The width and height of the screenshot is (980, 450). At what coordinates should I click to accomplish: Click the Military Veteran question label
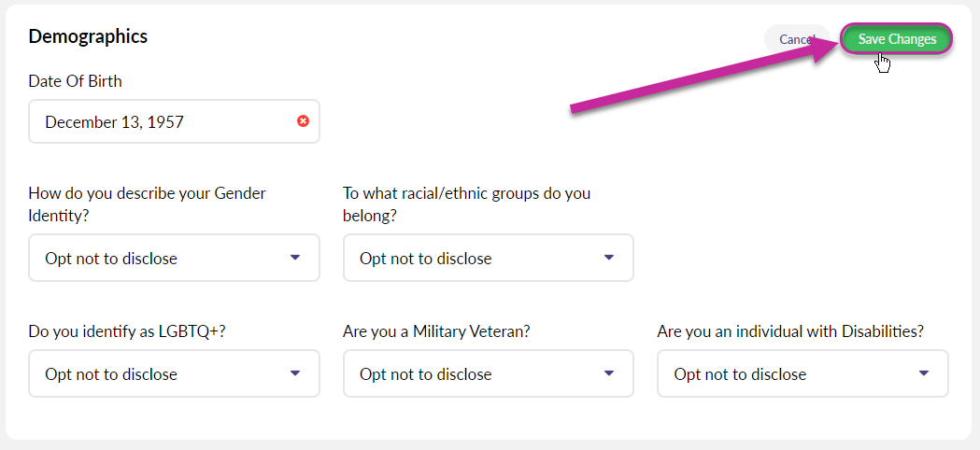pyautogui.click(x=436, y=331)
